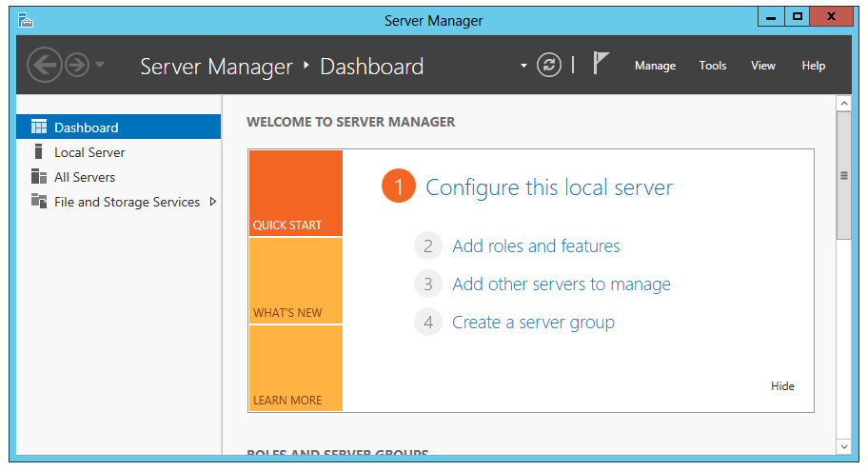Open the navigation history dropdown arrow
Image resolution: width=868 pixels, height=471 pixels.
(100, 66)
